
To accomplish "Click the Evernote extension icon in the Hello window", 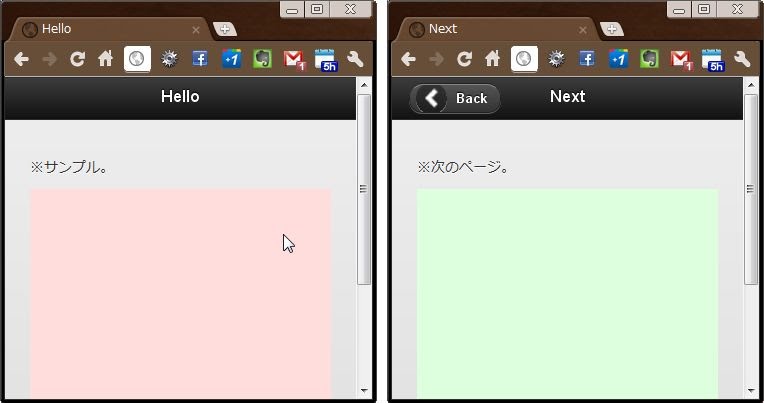I will [262, 59].
